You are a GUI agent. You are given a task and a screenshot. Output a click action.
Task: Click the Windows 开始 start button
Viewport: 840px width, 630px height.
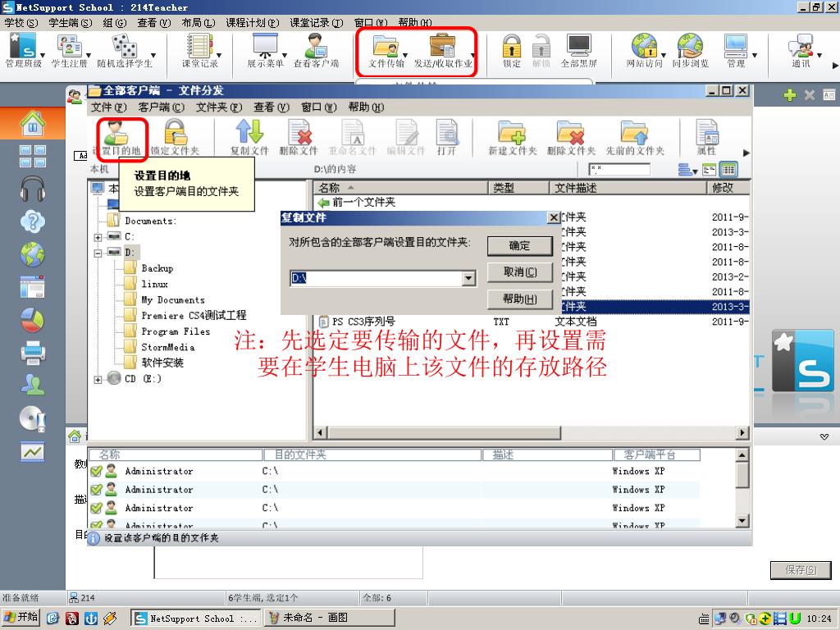21,618
